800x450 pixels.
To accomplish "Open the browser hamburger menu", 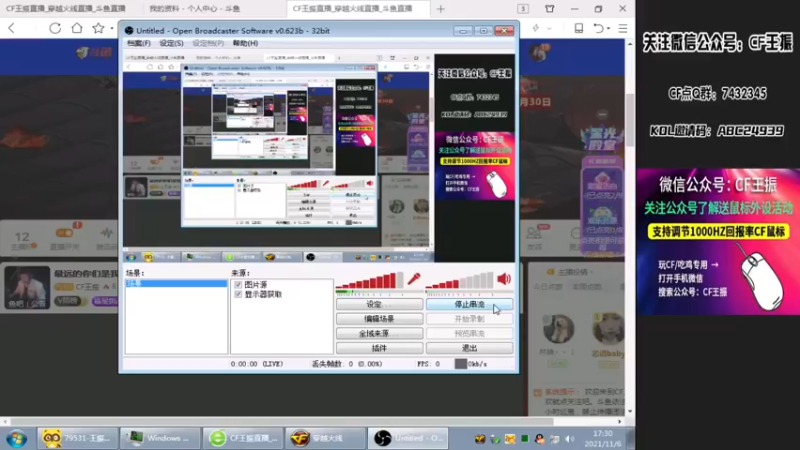I will [623, 29].
